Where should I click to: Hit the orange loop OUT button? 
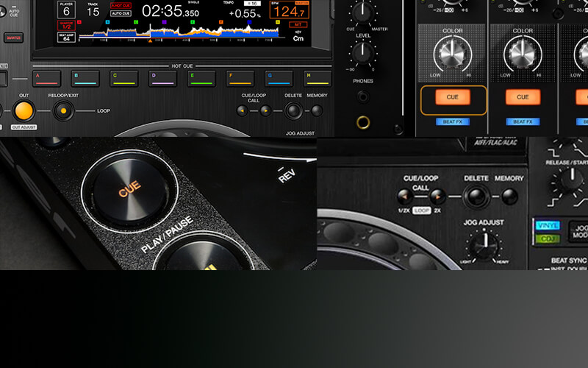coord(24,111)
